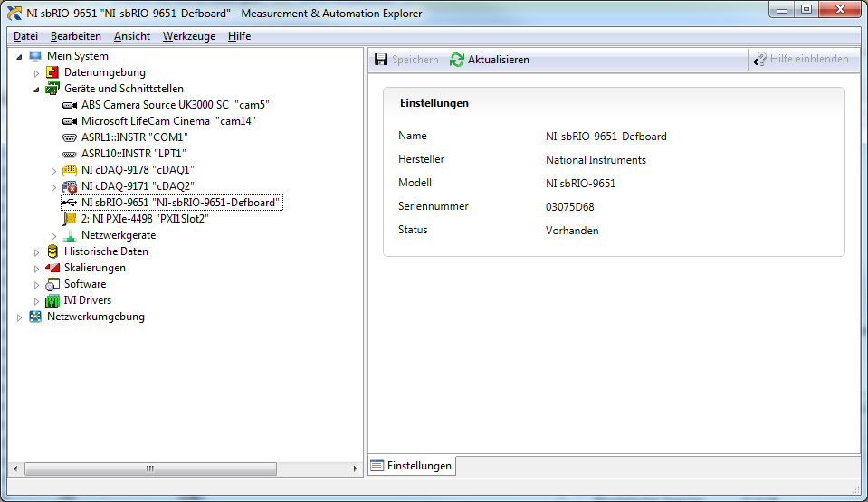Collapse the Mein System node
The image size is (868, 502).
pos(19,56)
